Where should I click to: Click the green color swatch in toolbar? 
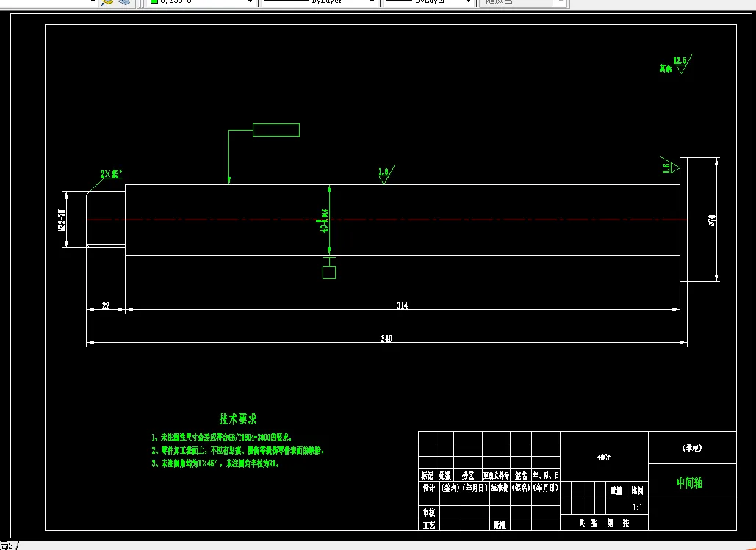point(154,2)
